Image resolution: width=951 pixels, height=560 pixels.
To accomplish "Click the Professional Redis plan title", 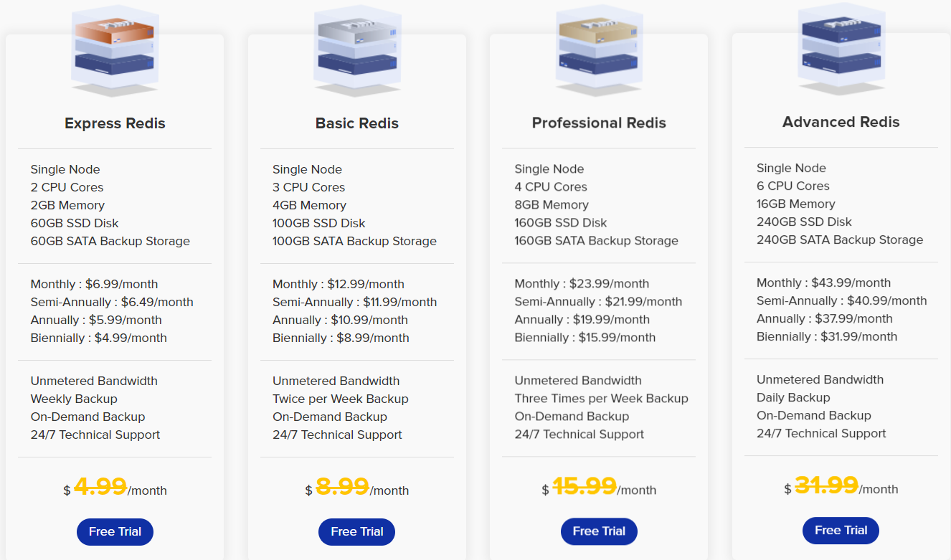I will click(x=599, y=123).
